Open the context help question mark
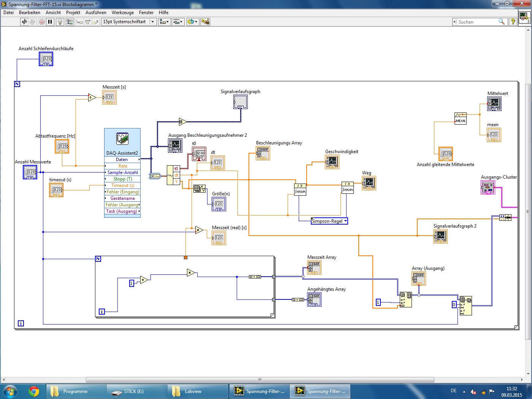The height and width of the screenshot is (399, 532). [513, 22]
